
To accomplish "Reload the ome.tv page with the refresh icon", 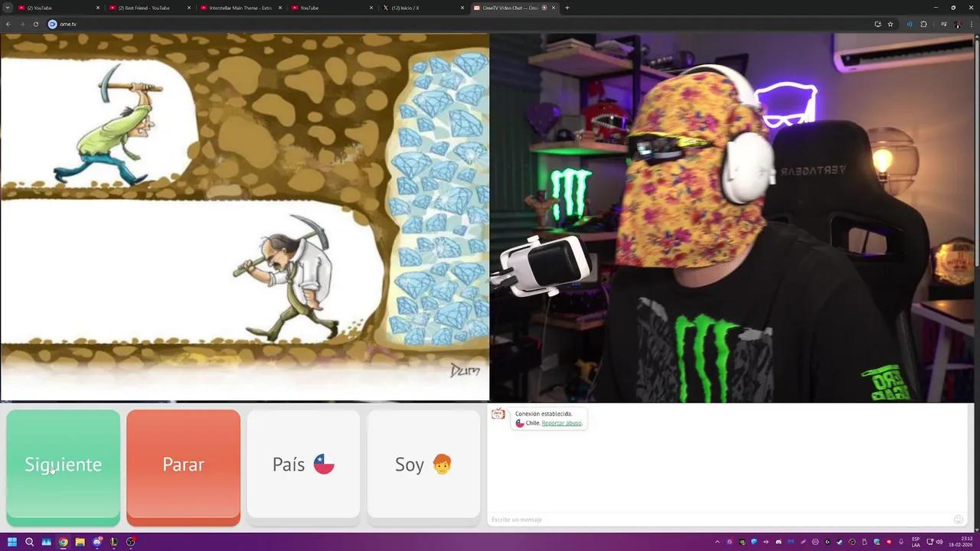I will 35,24.
